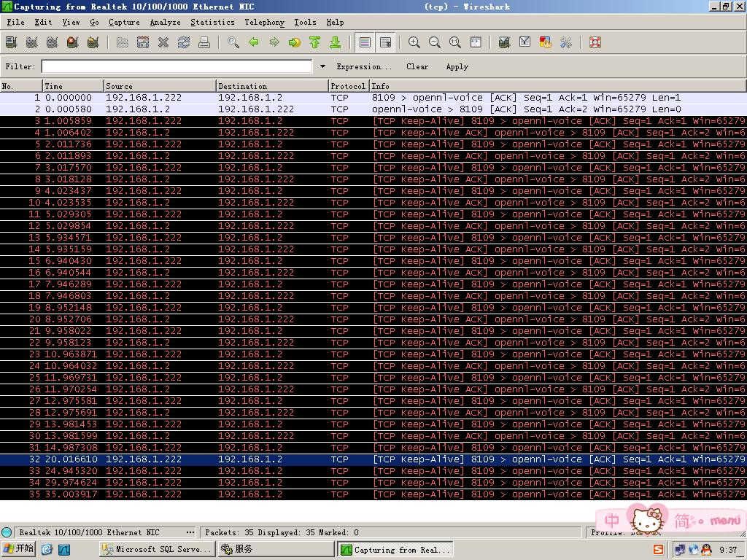Open the Preferences tools icon

[x=565, y=43]
